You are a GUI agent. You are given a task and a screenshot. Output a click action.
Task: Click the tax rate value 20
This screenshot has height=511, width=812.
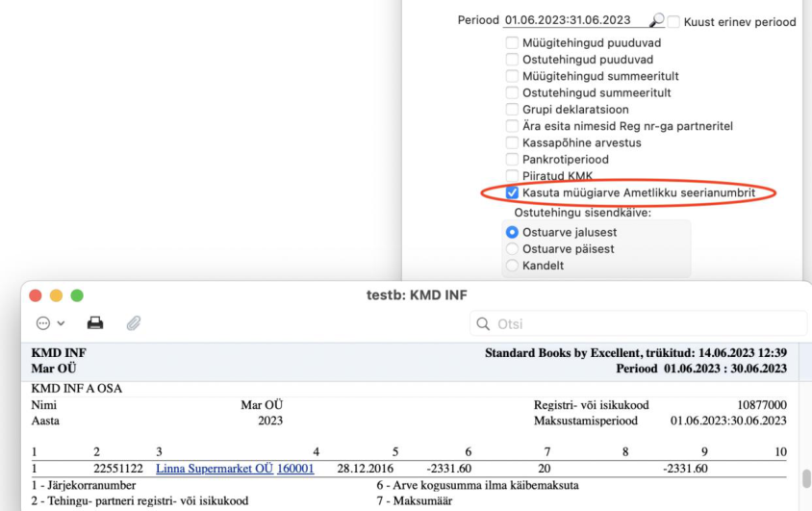coord(544,468)
